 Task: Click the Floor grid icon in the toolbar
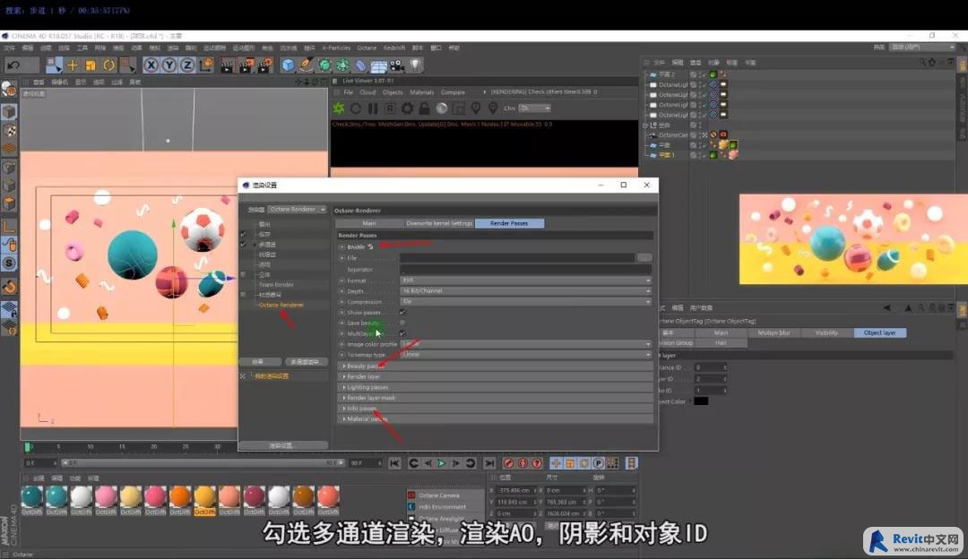pos(378,65)
